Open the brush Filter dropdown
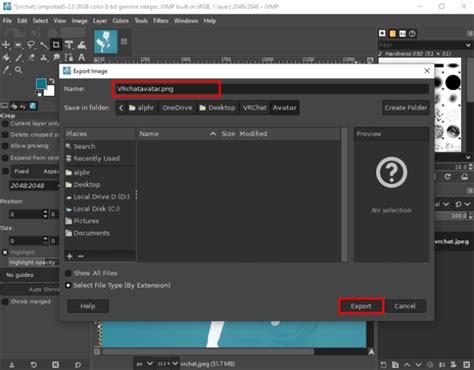Screen dimensions: 474x370 coord(468,45)
